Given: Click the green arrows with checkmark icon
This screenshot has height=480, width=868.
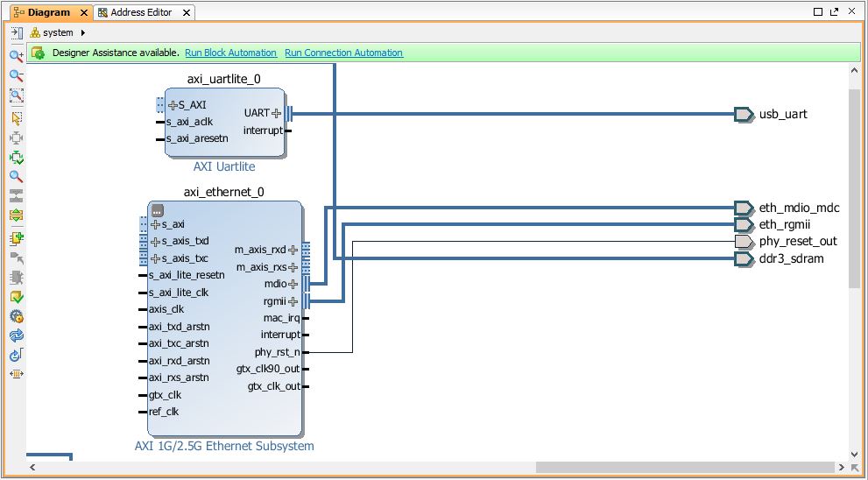Looking at the screenshot, I should [17, 158].
